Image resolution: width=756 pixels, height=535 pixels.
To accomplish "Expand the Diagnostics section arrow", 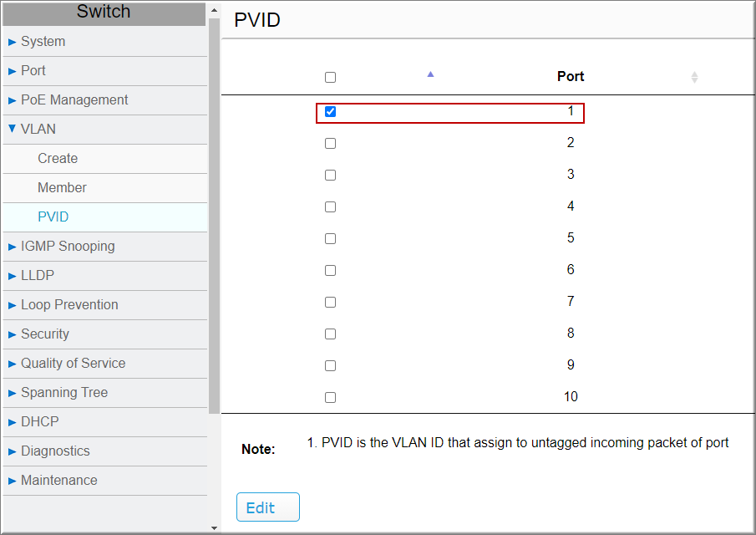I will 12,451.
